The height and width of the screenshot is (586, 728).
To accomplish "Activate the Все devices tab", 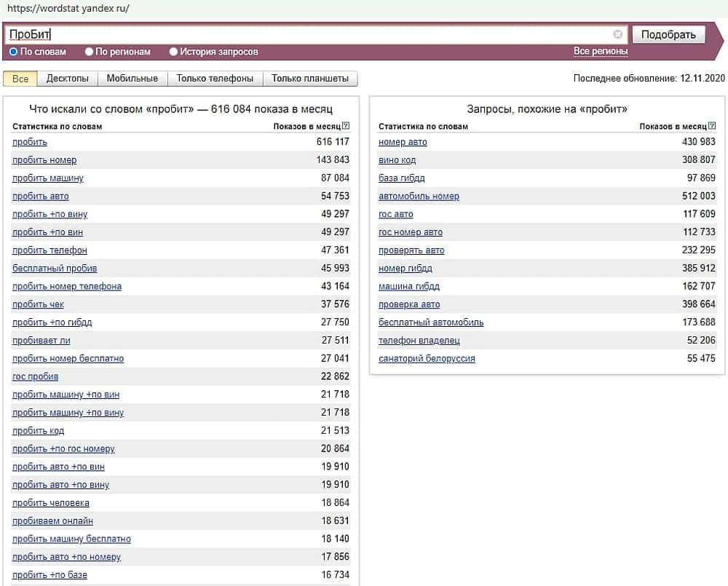I will pos(20,79).
